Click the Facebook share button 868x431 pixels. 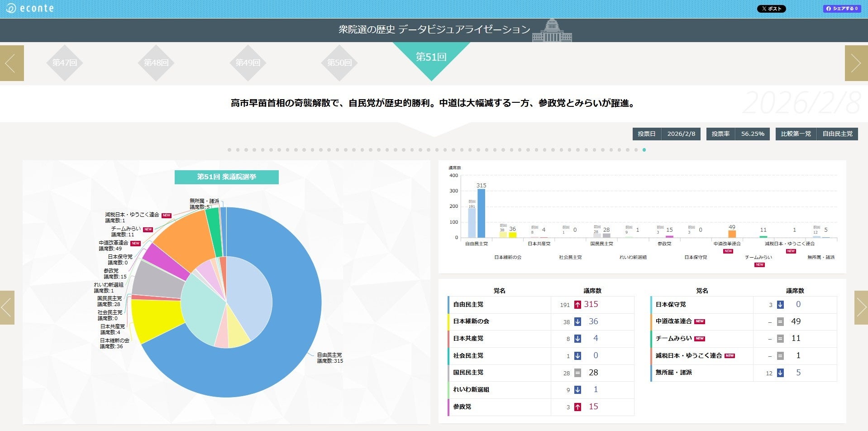(842, 9)
